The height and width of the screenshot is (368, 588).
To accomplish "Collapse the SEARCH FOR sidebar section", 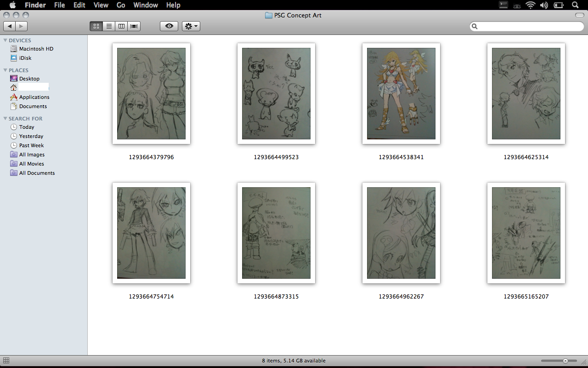I will click(x=5, y=119).
